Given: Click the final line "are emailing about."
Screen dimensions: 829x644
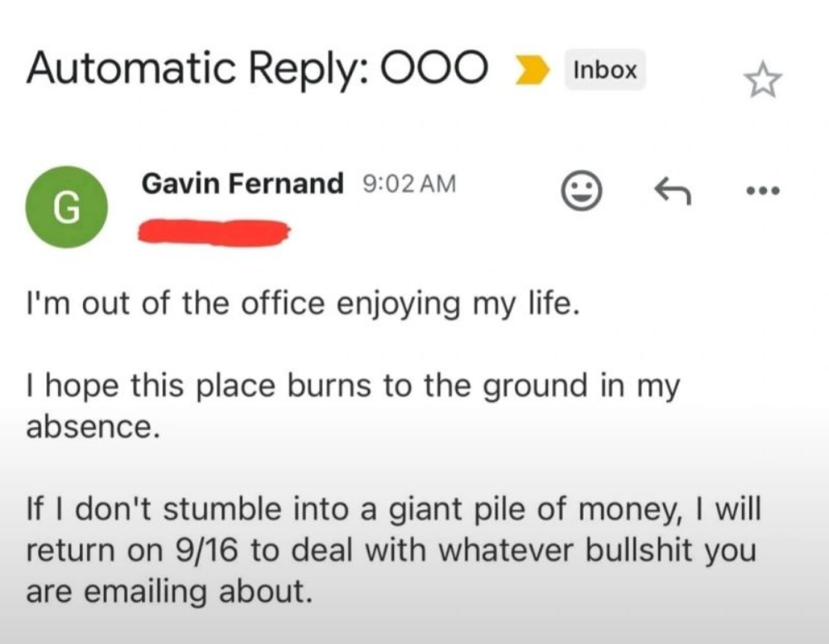Looking at the screenshot, I should (171, 591).
